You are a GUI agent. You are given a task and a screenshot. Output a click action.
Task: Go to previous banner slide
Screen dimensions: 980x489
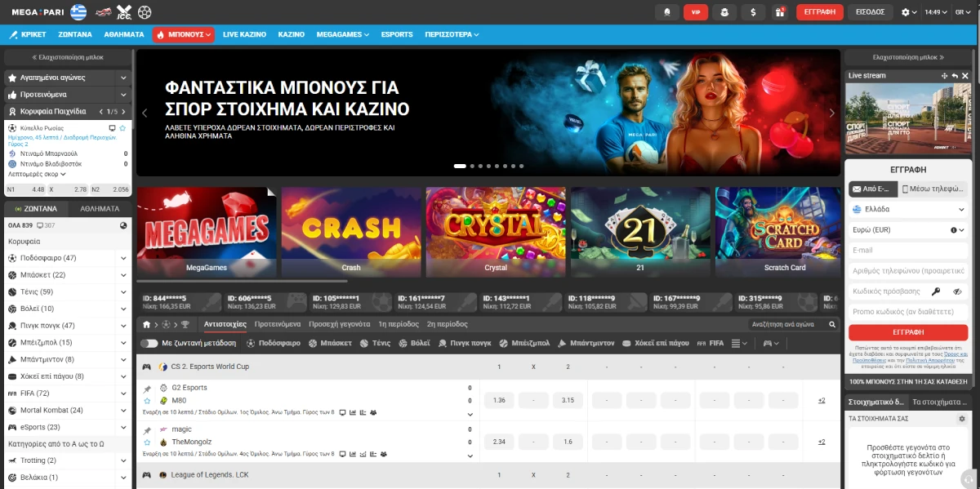pyautogui.click(x=145, y=113)
